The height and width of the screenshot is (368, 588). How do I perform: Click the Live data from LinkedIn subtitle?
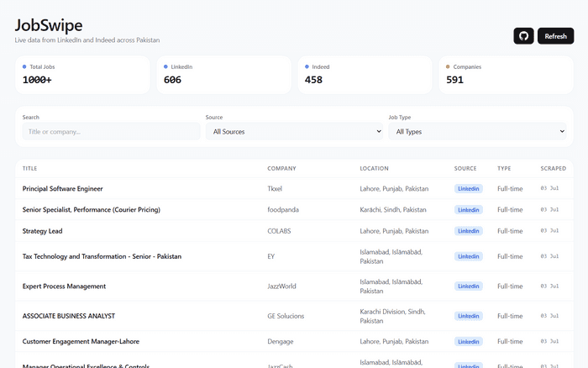pyautogui.click(x=87, y=40)
